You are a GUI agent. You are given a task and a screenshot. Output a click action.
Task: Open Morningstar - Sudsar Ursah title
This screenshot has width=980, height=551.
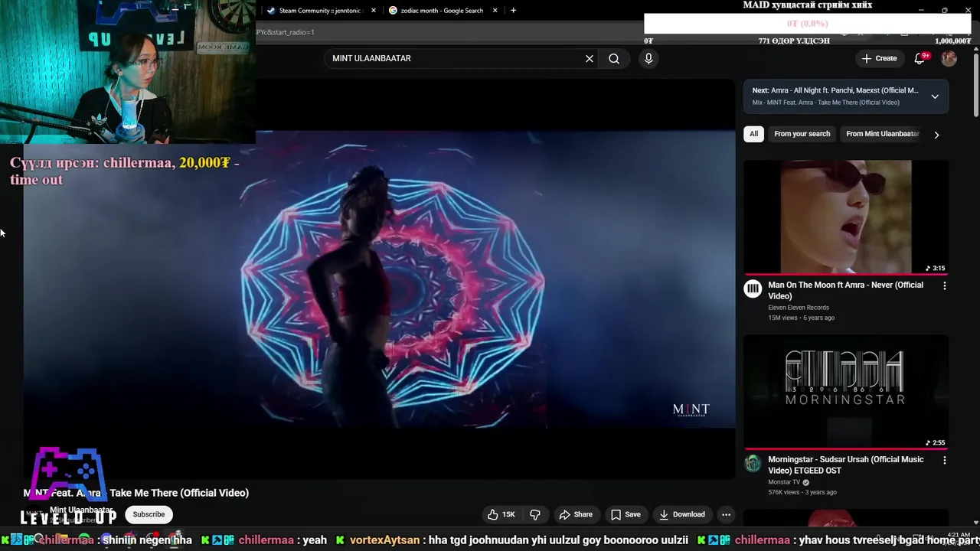(846, 465)
